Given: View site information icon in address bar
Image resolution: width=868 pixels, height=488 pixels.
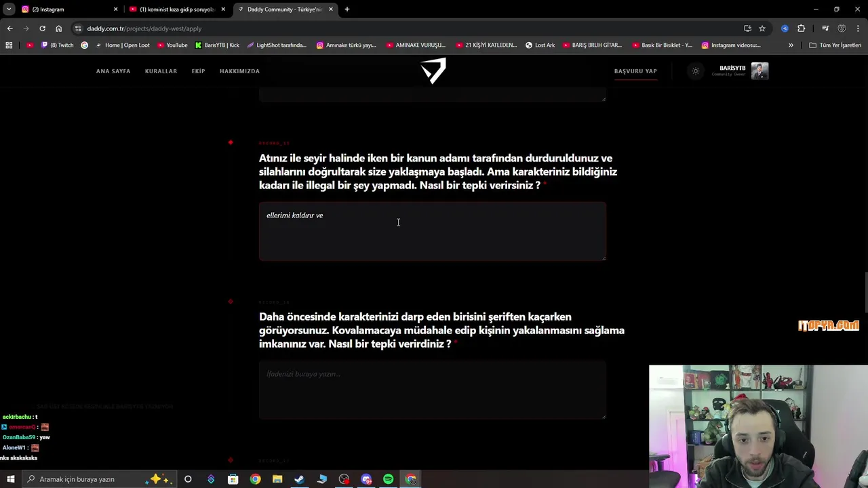Looking at the screenshot, I should (78, 28).
